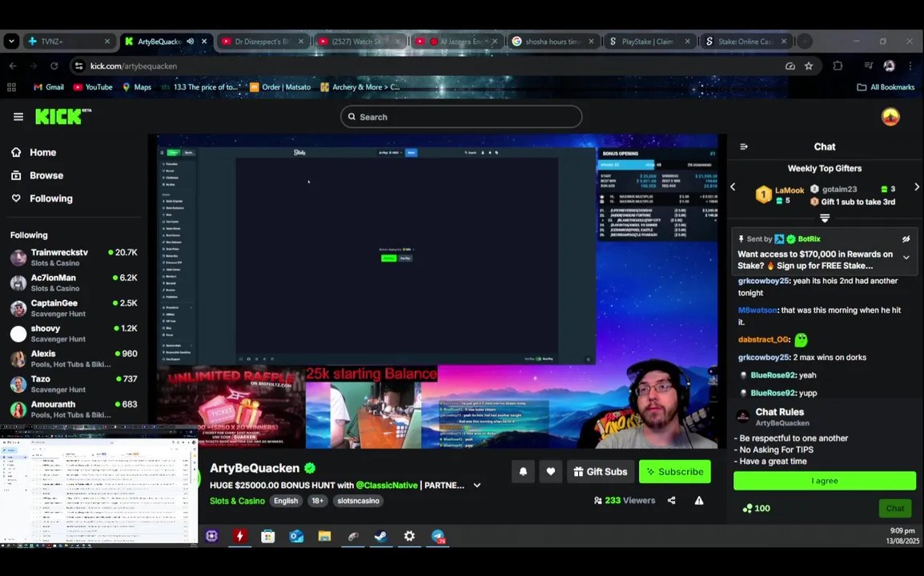Collapse the chat panel icon
The width and height of the screenshot is (924, 576).
tap(744, 146)
